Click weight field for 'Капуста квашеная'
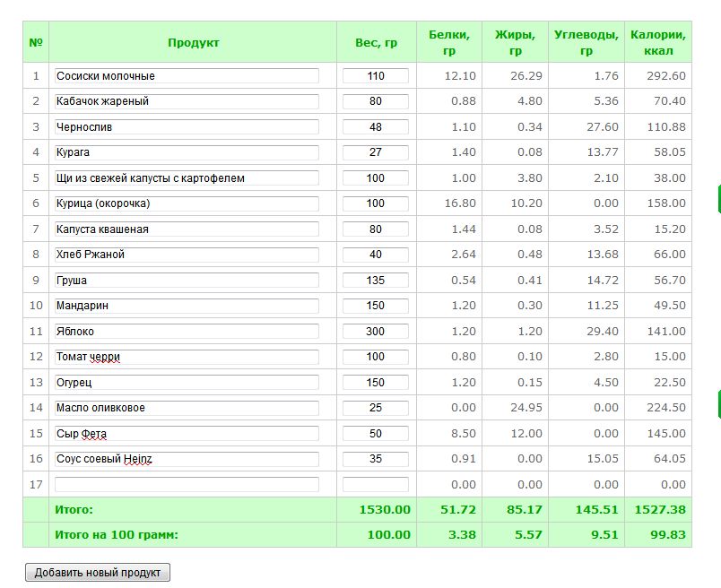The image size is (721, 588). point(375,229)
